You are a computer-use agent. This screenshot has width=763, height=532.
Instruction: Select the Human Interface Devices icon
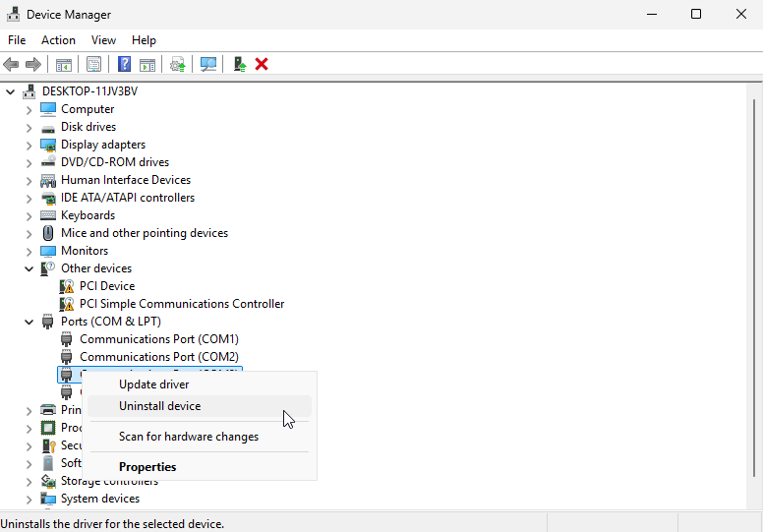[48, 180]
